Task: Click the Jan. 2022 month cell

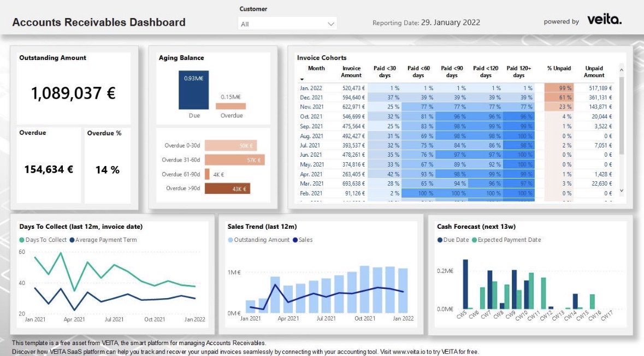Action: 311,88
